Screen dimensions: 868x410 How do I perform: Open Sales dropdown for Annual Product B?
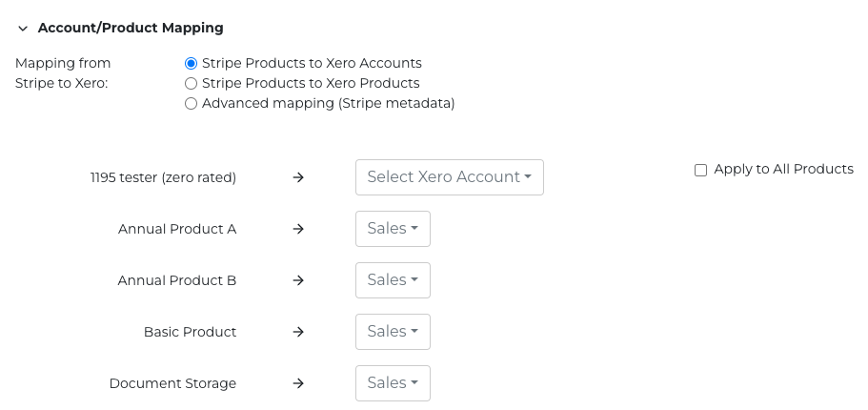[x=393, y=280]
